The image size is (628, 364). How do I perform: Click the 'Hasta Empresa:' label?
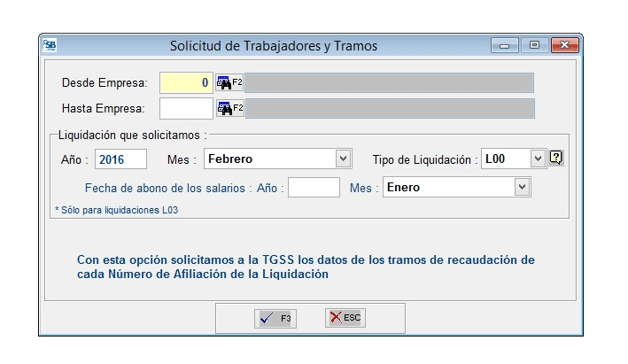104,109
